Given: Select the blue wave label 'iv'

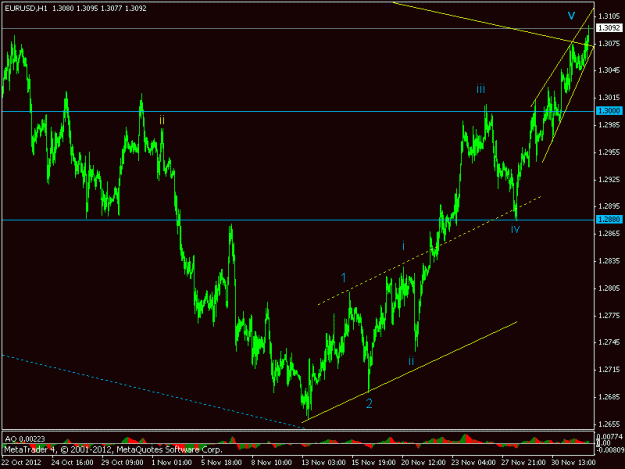Looking at the screenshot, I should pos(515,229).
